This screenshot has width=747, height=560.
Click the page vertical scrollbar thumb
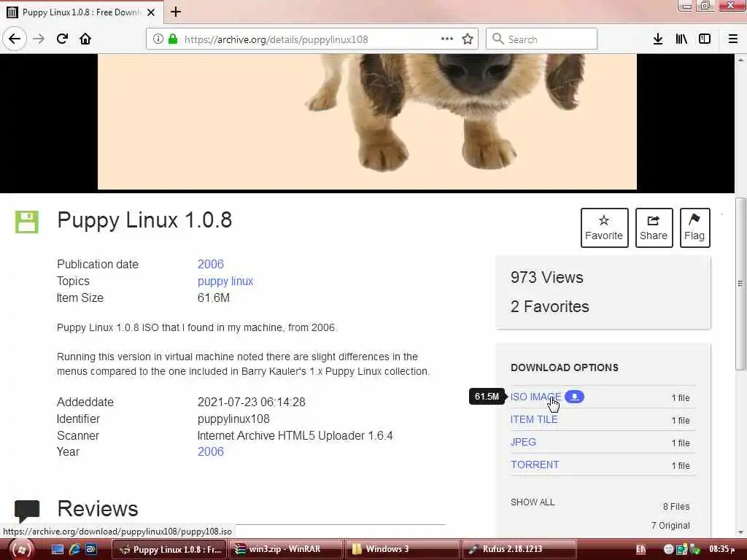tap(740, 284)
